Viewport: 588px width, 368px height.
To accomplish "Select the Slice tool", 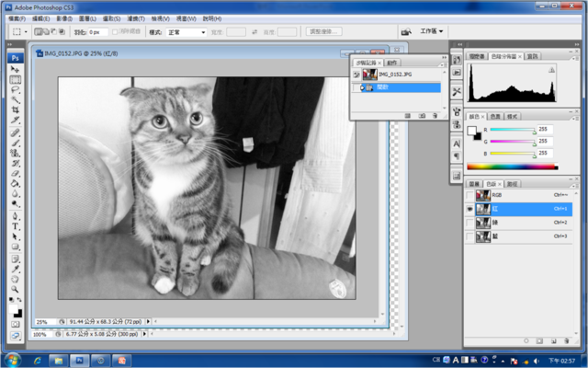I will coord(15,120).
